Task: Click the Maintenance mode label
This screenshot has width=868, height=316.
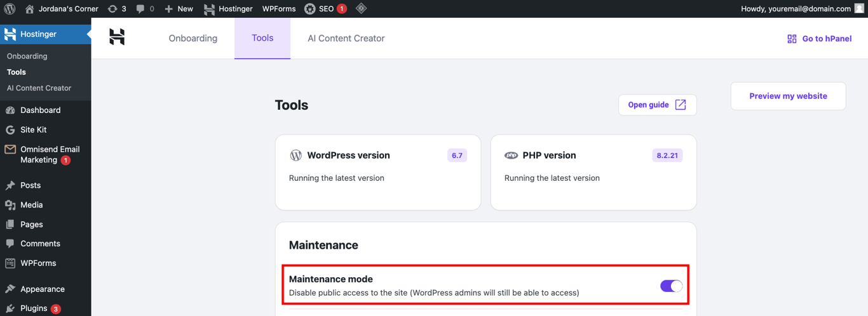Action: pos(331,279)
